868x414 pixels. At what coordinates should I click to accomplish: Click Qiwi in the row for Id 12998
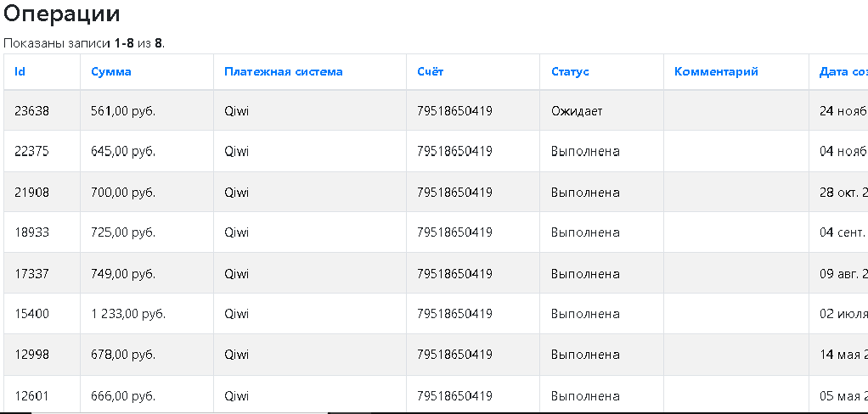tap(236, 355)
